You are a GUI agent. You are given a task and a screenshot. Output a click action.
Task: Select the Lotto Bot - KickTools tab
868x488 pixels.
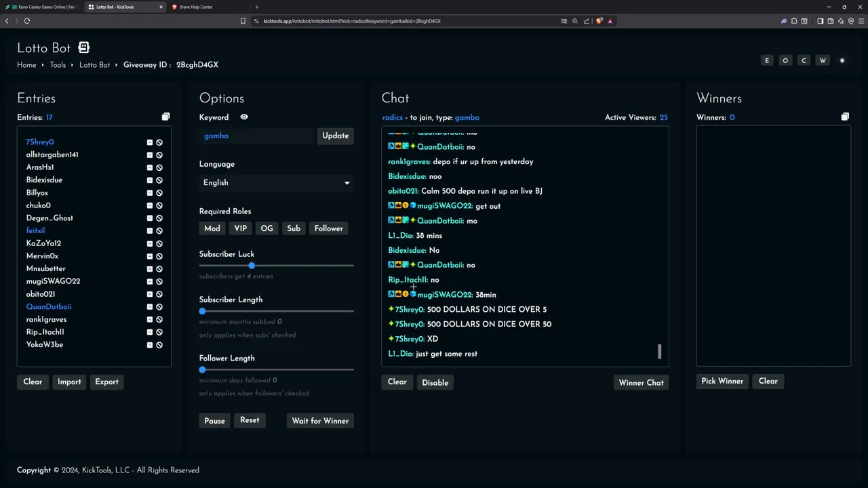coord(125,7)
